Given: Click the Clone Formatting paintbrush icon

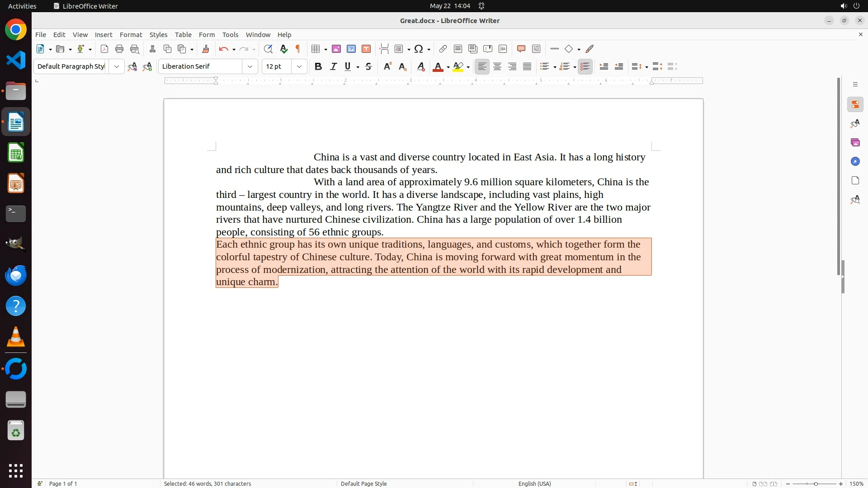Looking at the screenshot, I should [206, 49].
